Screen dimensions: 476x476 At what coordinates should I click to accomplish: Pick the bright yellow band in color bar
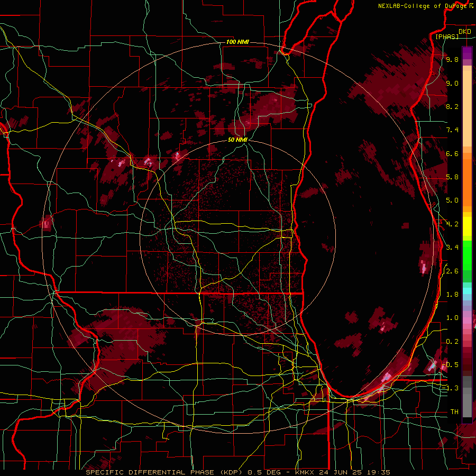467,226
